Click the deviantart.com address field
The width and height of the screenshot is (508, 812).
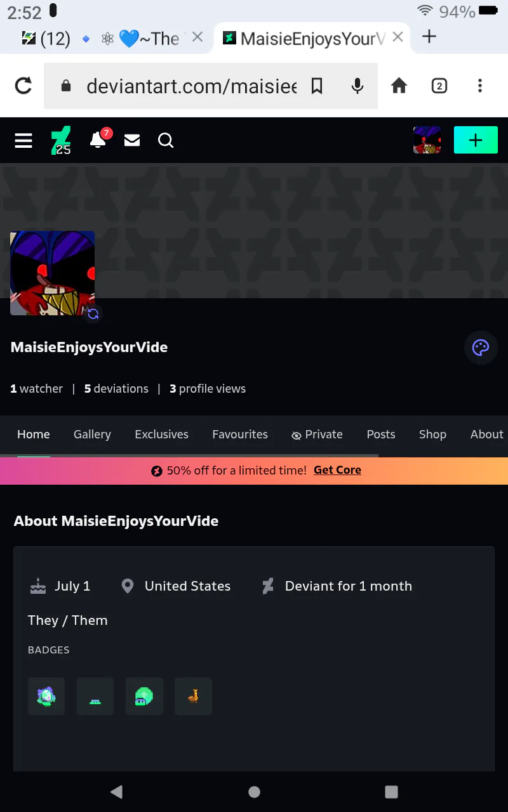190,86
